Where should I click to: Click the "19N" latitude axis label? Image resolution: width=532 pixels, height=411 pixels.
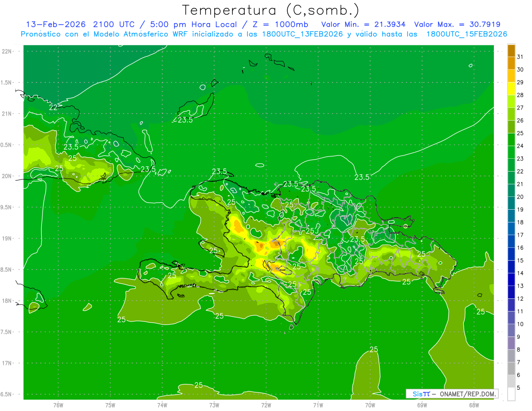(x=7, y=239)
